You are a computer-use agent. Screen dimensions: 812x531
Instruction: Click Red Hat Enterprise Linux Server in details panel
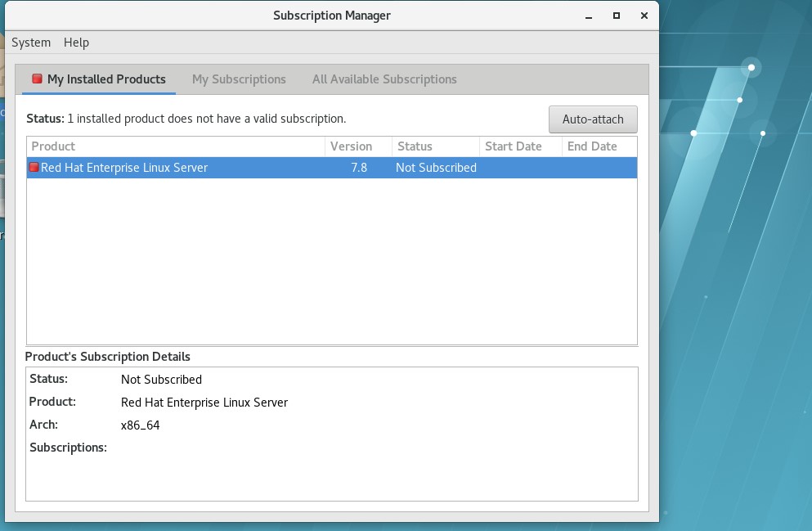click(204, 403)
